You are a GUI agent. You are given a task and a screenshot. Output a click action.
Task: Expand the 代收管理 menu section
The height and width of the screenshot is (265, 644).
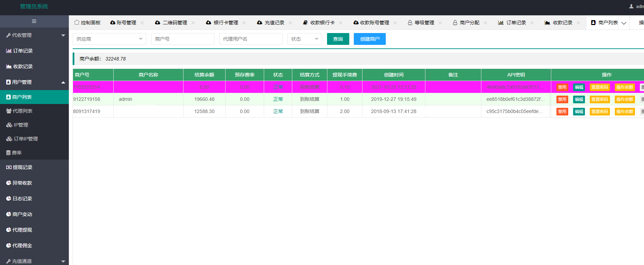[34, 35]
